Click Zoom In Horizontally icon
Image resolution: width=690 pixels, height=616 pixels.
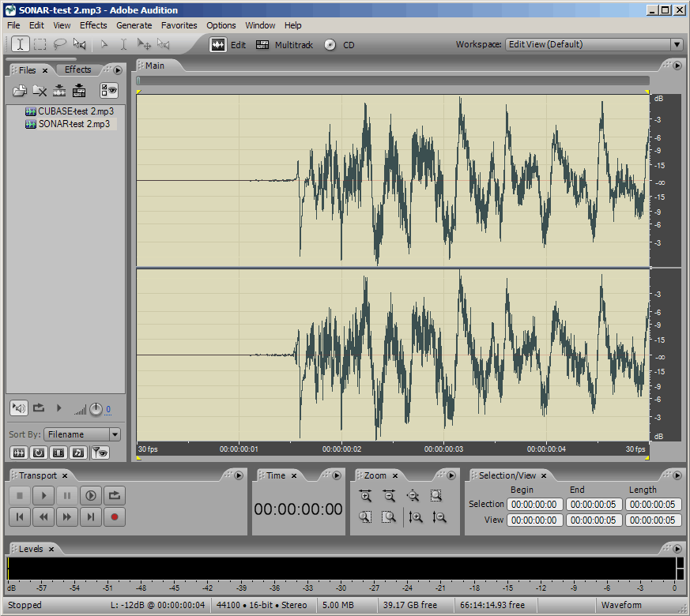(x=365, y=496)
